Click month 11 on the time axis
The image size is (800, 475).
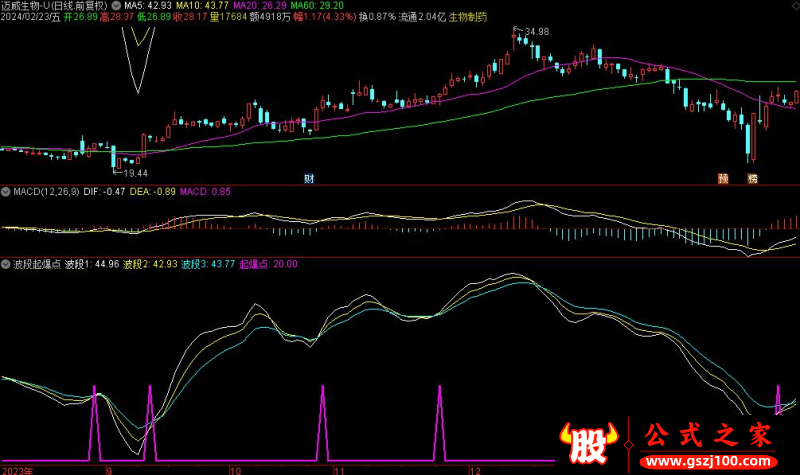click(339, 470)
